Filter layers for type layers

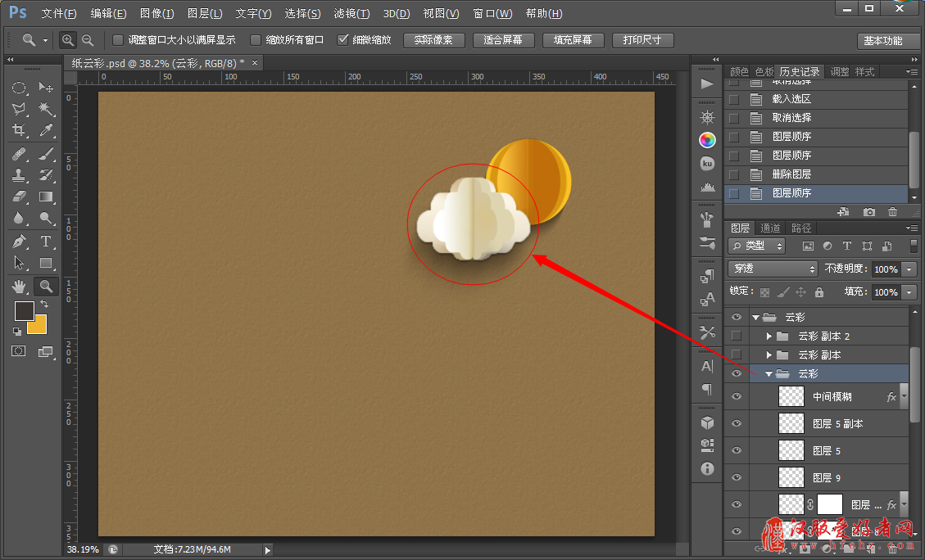click(x=846, y=246)
